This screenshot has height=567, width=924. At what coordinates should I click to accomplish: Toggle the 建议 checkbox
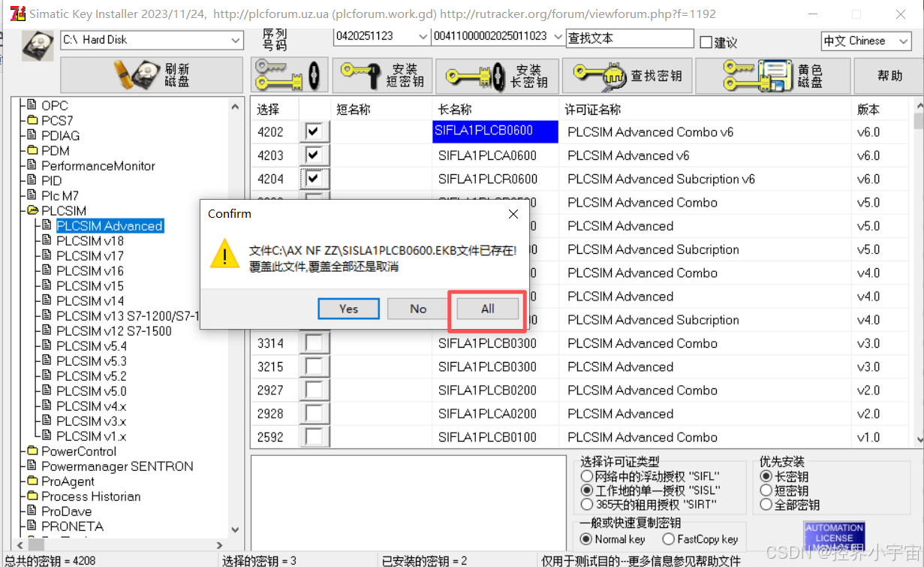(x=706, y=43)
